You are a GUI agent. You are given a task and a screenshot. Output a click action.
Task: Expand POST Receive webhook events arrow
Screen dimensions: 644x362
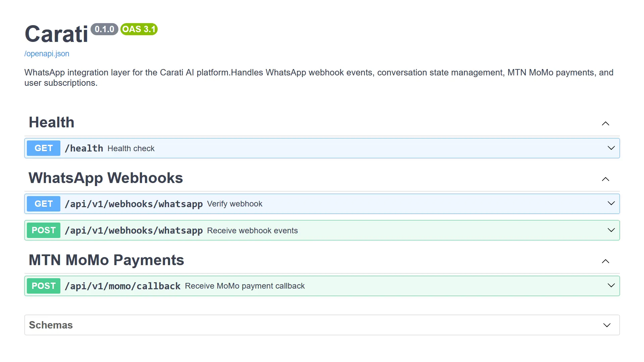[x=611, y=230]
